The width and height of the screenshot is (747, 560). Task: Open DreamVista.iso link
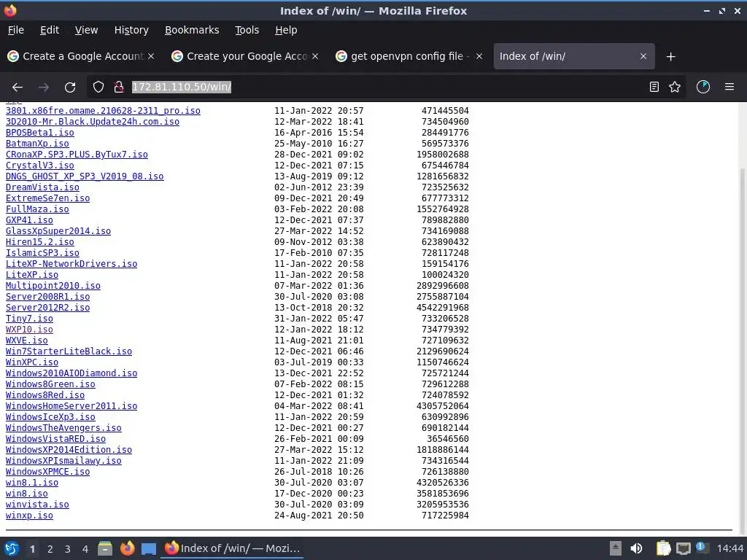42,187
